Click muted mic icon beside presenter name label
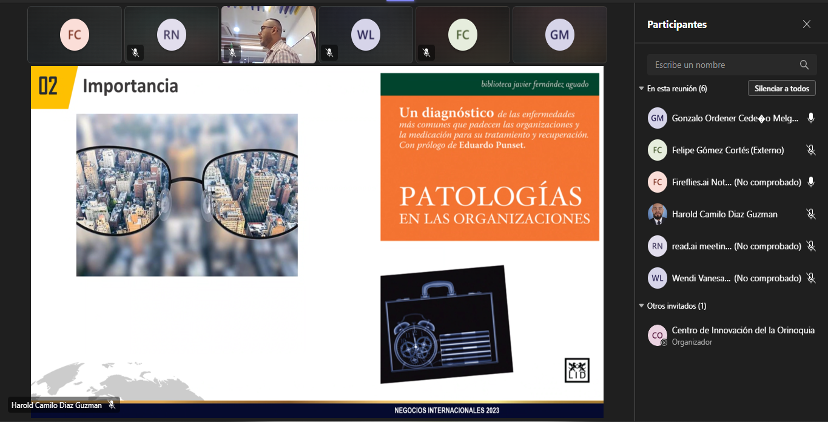This screenshot has height=422, width=829. tap(112, 405)
